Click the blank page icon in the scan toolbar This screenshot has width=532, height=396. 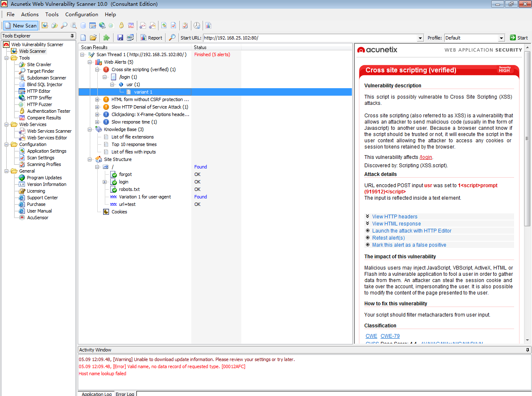click(x=83, y=38)
